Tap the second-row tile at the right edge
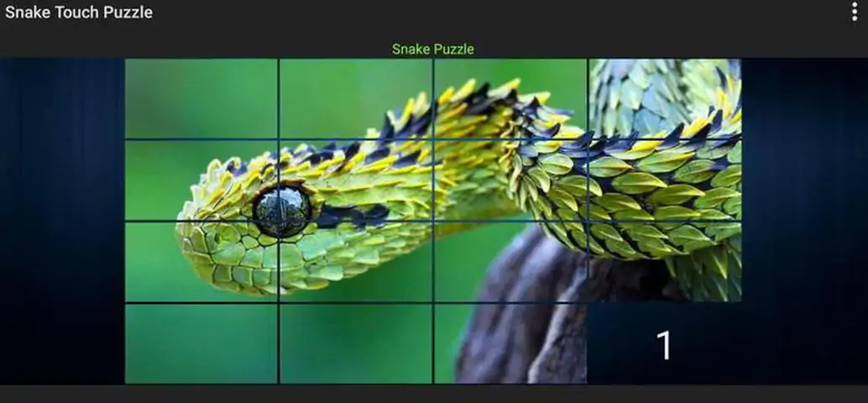868x403 pixels. point(665,180)
